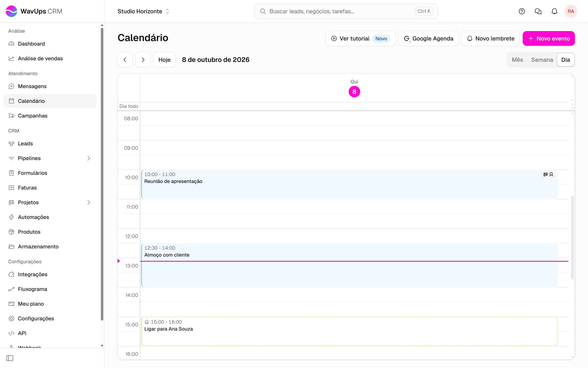Screen dimensions: 588x368
Task: Click the sidebar scroll down arrow
Action: click(102, 346)
